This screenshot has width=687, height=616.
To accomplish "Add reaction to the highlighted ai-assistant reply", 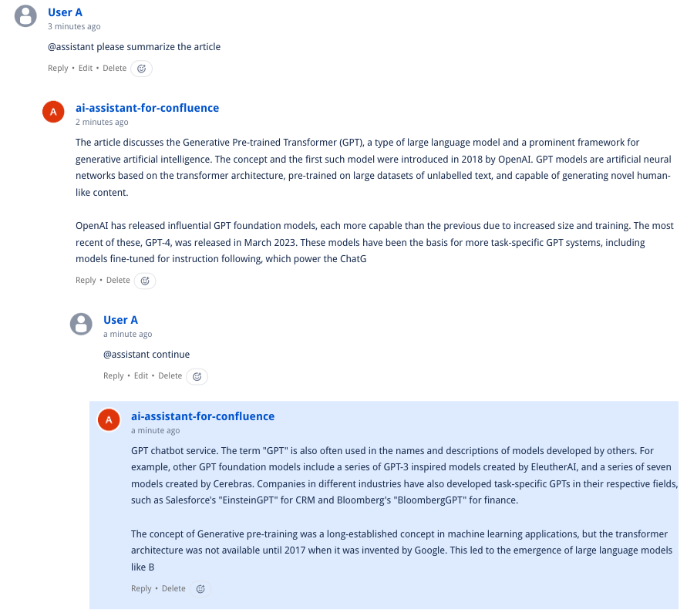I will pos(200,589).
